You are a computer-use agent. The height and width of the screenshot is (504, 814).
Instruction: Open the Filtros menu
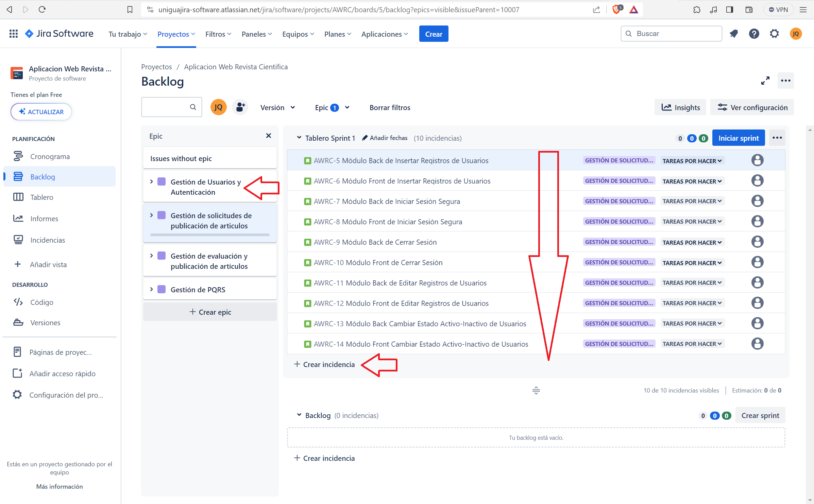tap(218, 34)
